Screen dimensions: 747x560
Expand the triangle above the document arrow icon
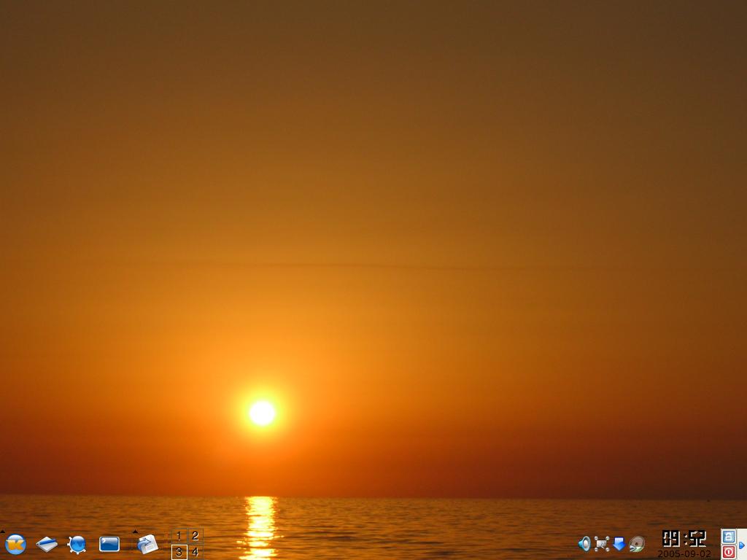coord(135,532)
